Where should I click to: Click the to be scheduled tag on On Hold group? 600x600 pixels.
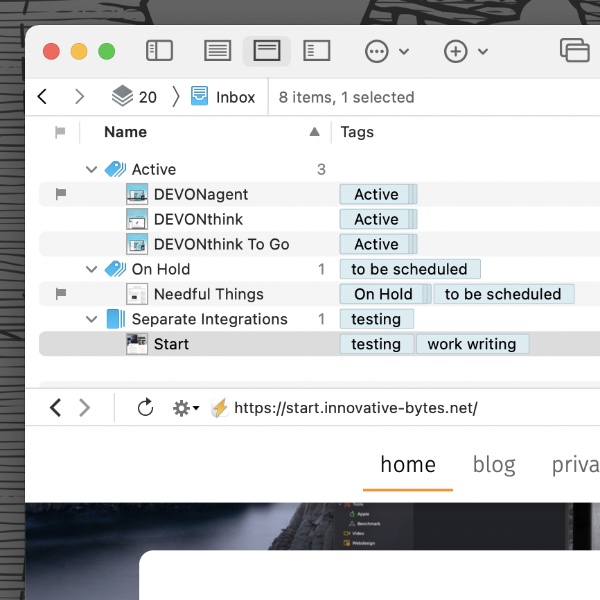tap(409, 269)
